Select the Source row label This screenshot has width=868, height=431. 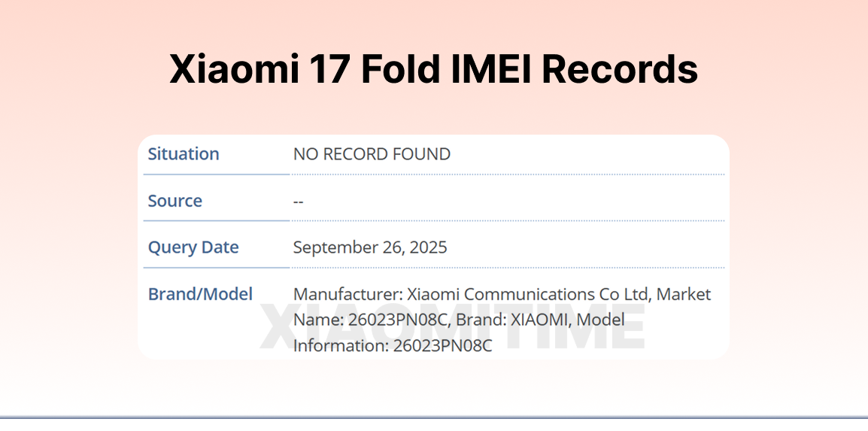point(175,201)
